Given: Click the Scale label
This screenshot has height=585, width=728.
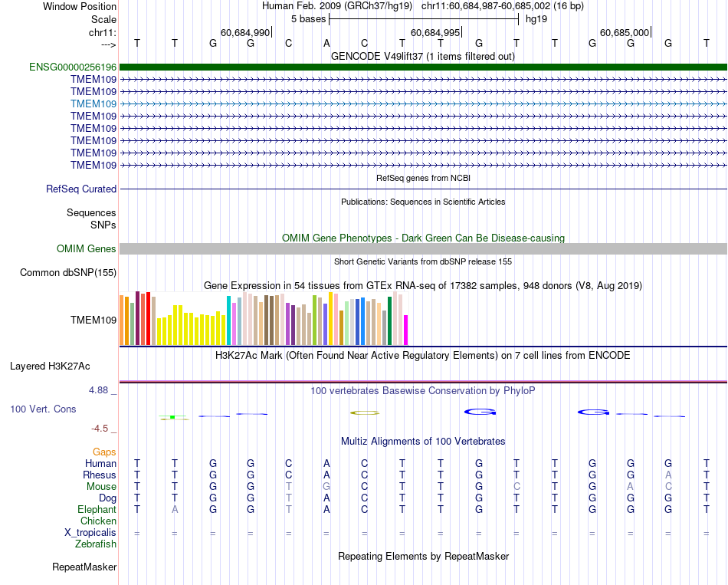Looking at the screenshot, I should coord(104,19).
